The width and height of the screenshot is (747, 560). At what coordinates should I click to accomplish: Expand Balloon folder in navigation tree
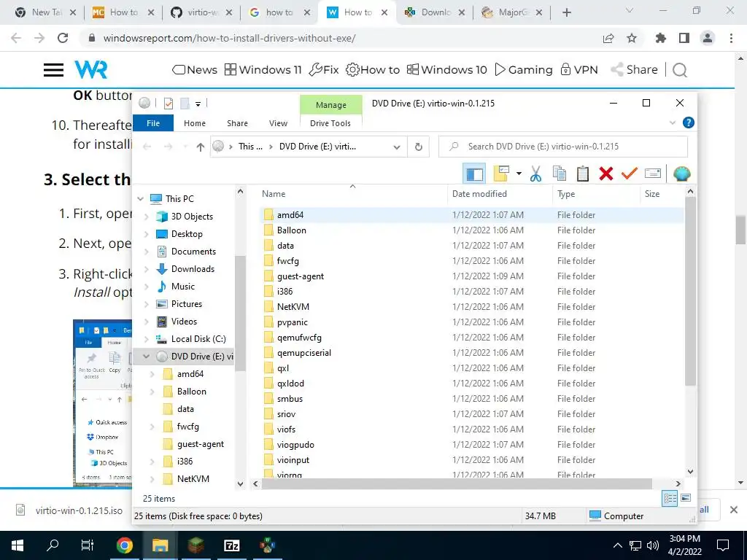coord(152,392)
